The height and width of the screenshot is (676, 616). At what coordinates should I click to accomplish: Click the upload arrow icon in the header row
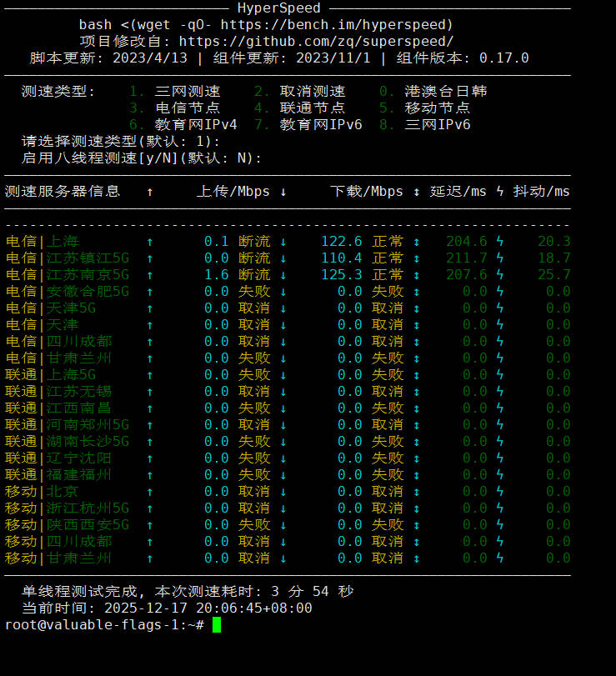150,192
